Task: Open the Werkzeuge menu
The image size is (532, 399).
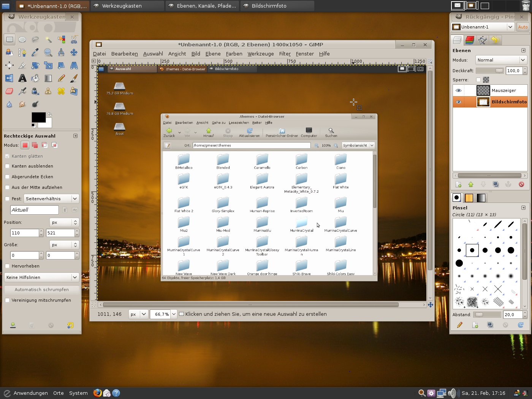Action: [261, 54]
